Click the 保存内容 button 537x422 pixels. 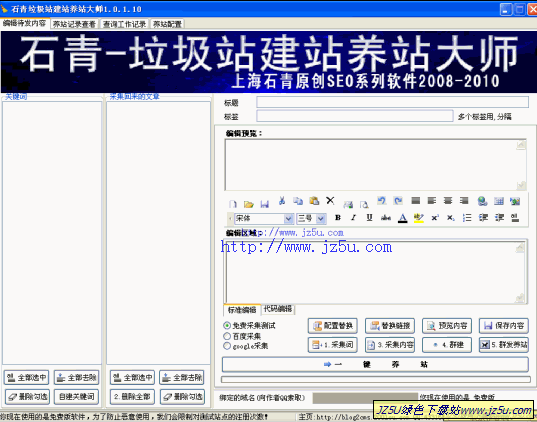pos(504,325)
